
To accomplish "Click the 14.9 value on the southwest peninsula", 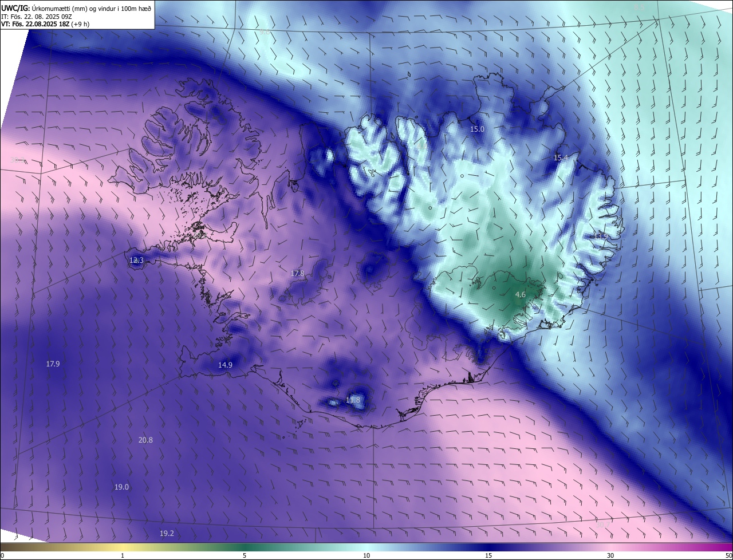I will 225,365.
